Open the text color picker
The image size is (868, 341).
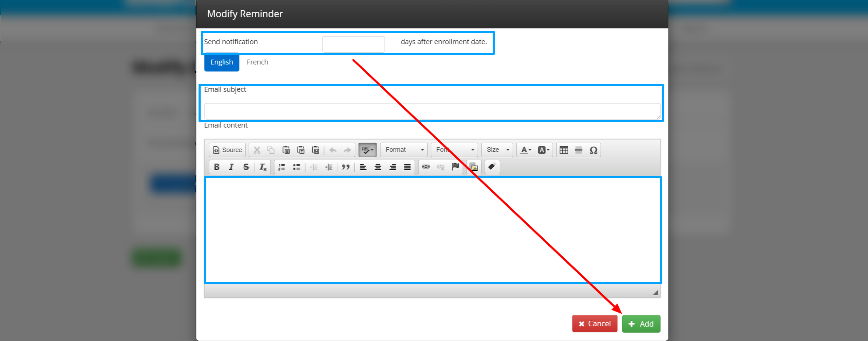point(526,150)
